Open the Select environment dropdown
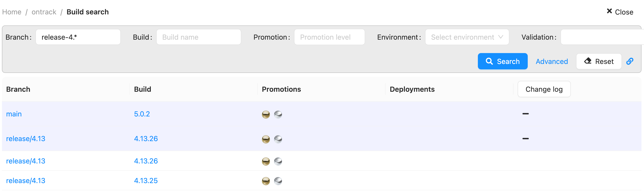644x193 pixels. tap(467, 37)
